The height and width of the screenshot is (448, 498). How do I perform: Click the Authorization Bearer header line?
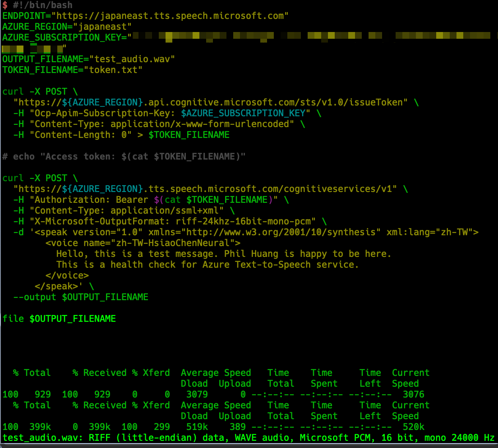(151, 200)
